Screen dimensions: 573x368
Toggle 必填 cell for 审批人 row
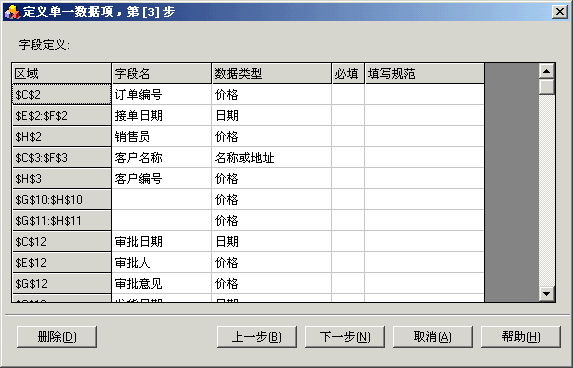tap(348, 262)
